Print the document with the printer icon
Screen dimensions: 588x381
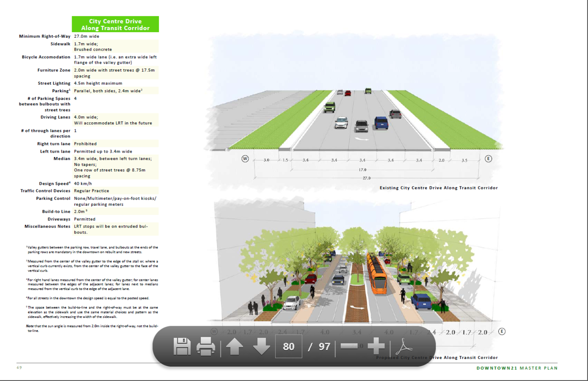(x=206, y=346)
